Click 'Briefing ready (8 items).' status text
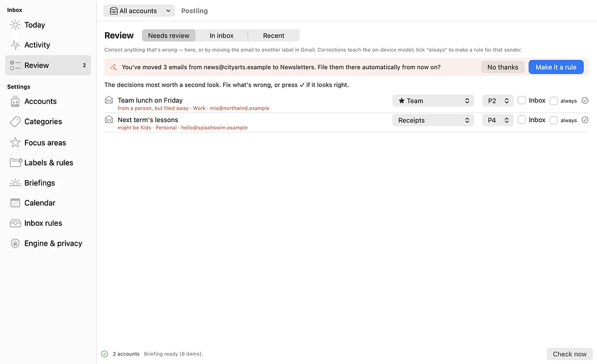The width and height of the screenshot is (597, 364). point(174,354)
